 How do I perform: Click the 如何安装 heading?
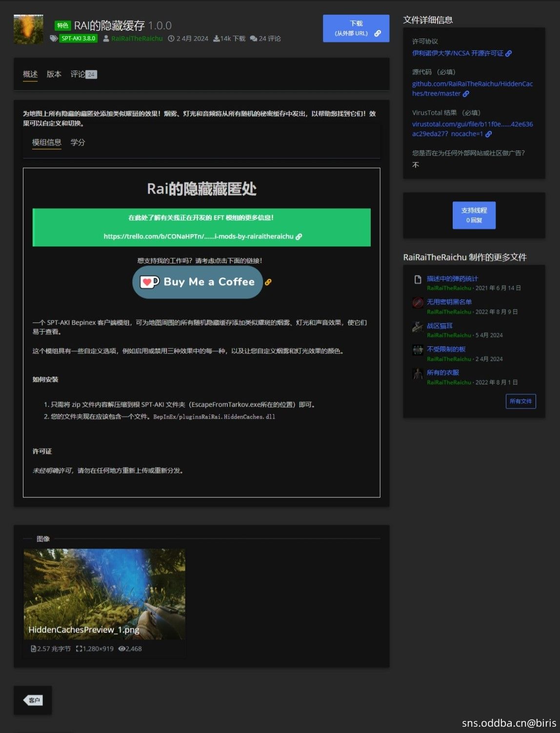(45, 379)
